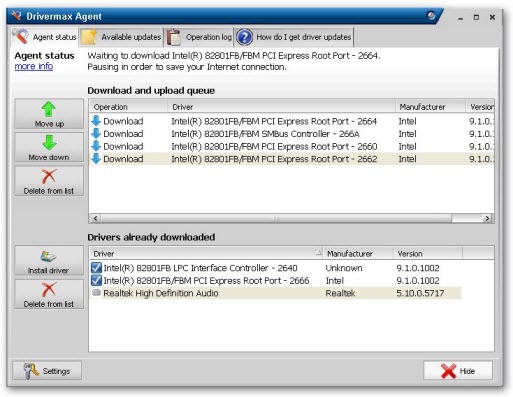This screenshot has width=513, height=397.
Task: Click the Move up button
Action: [x=49, y=114]
